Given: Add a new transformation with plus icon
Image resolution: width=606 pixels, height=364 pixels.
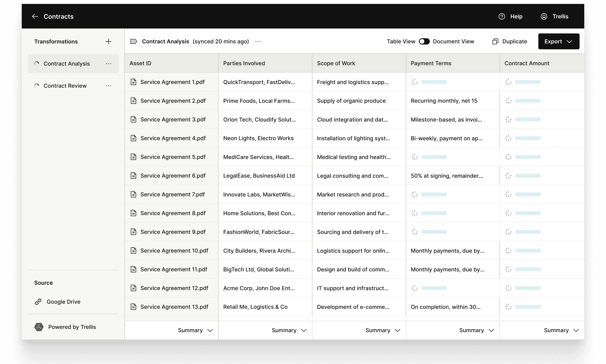Looking at the screenshot, I should [x=108, y=42].
